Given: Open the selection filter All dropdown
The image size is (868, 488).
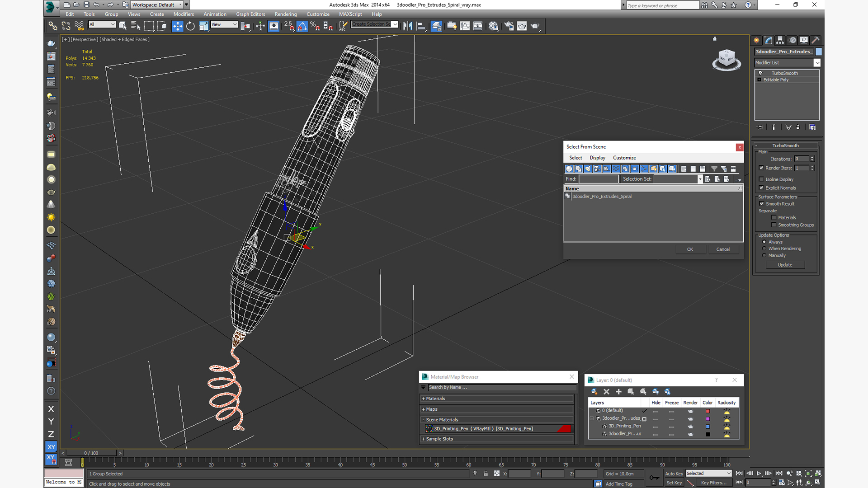Looking at the screenshot, I should point(102,24).
